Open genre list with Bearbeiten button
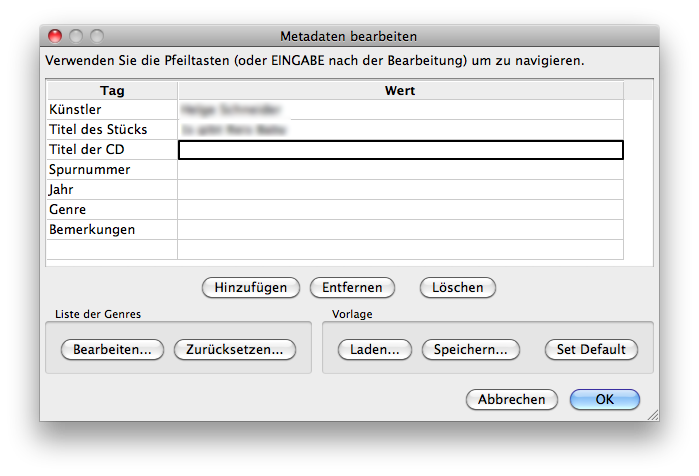Screen dimensions: 699x476 coord(112,349)
